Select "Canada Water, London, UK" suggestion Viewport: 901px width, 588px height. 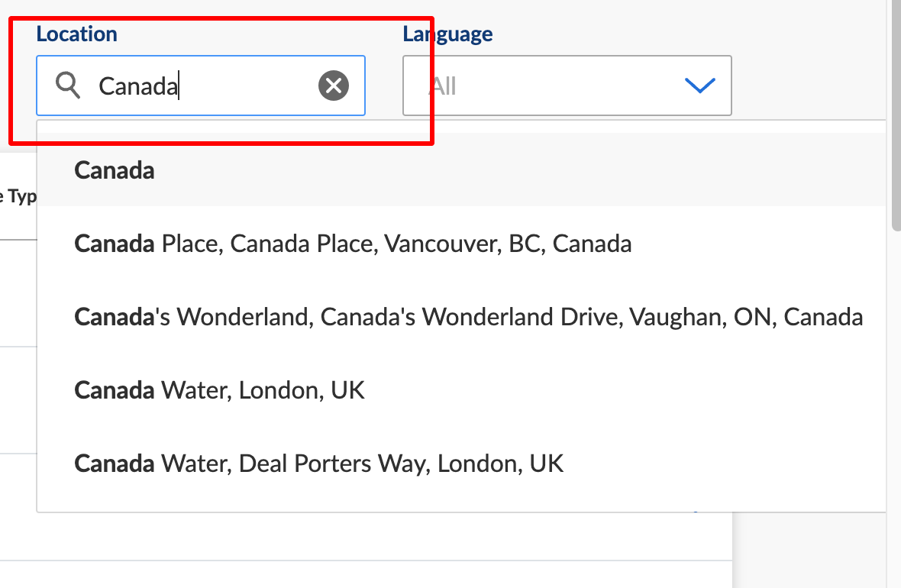click(x=219, y=390)
